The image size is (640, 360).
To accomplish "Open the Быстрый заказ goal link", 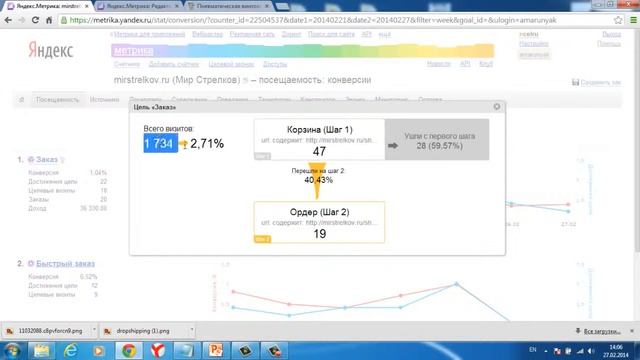I will click(65, 264).
